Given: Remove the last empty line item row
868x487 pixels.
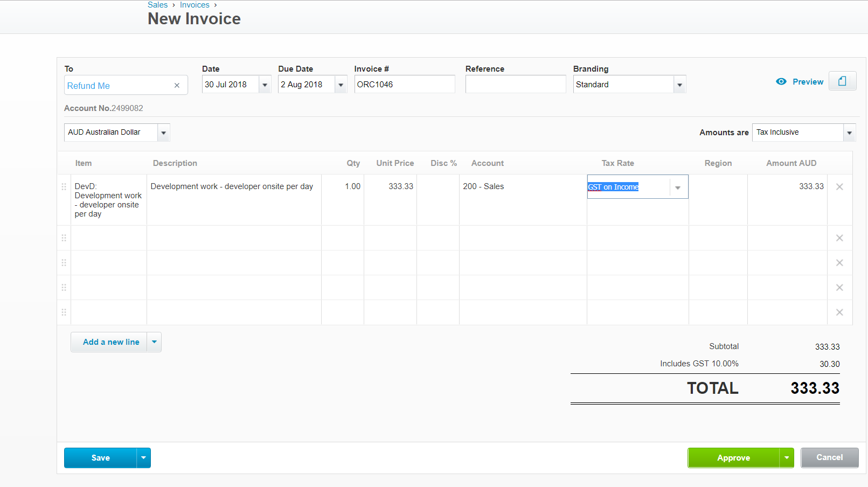Looking at the screenshot, I should [x=839, y=312].
